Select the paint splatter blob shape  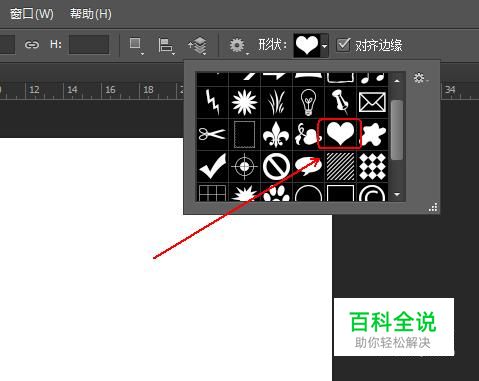coord(374,134)
